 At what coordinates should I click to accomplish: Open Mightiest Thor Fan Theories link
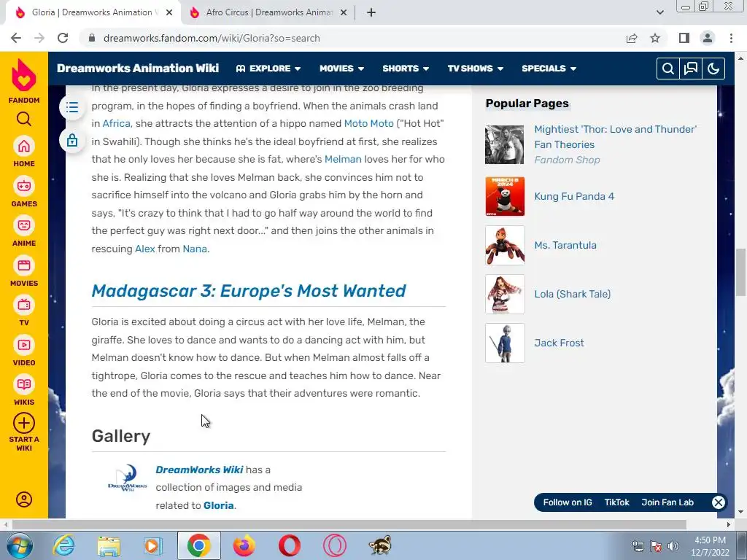pos(615,136)
